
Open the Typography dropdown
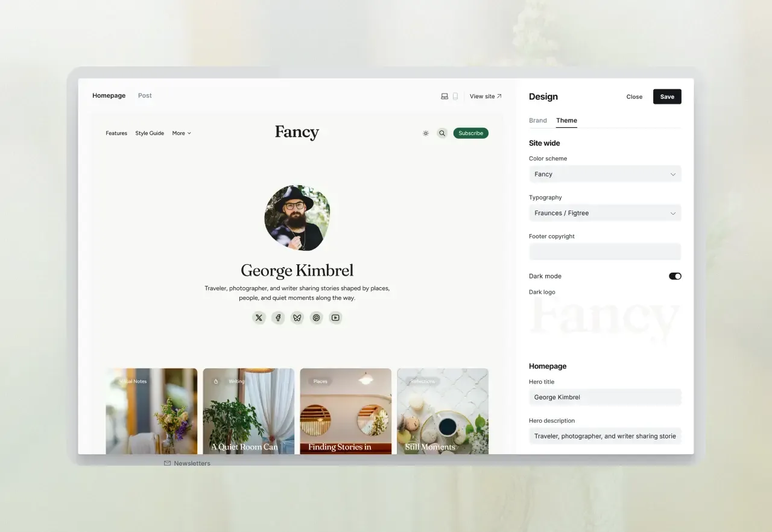coord(604,213)
